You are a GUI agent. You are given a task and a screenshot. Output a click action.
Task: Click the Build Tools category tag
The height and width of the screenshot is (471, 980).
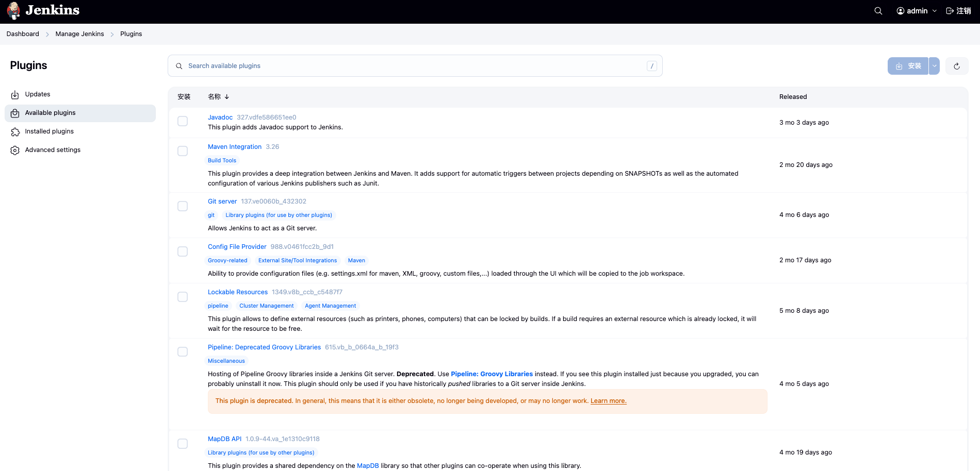222,161
